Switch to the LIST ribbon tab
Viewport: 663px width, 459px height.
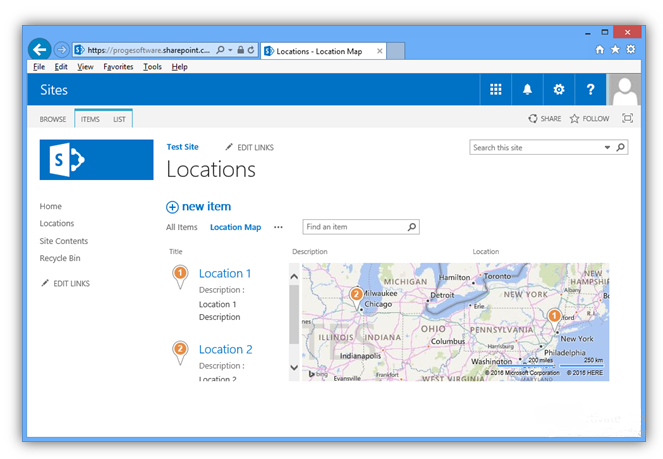point(119,119)
